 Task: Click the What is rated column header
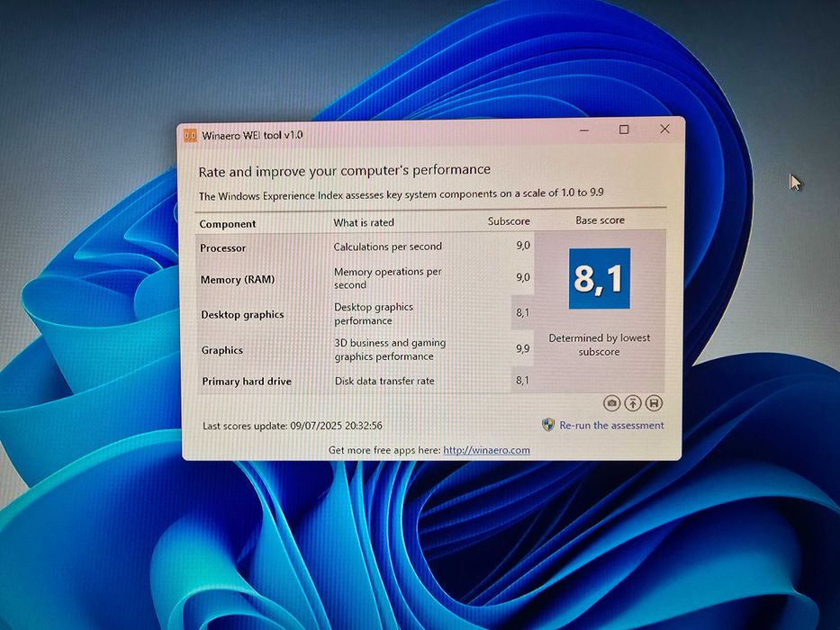point(363,222)
